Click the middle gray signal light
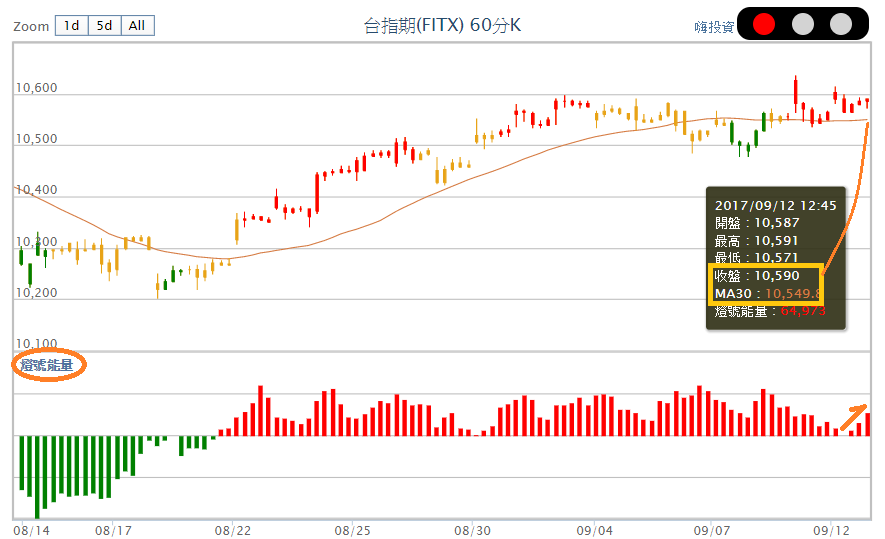This screenshot has width=885, height=539. point(802,24)
